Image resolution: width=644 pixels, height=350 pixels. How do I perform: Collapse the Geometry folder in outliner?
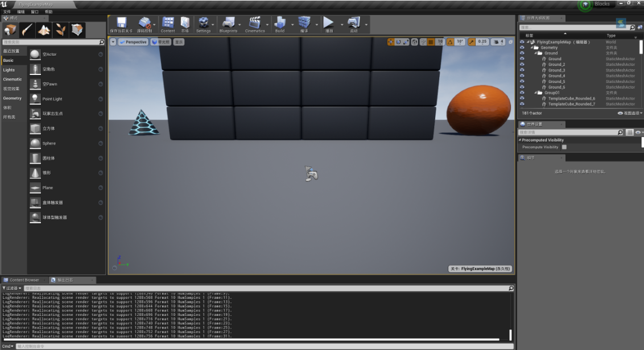tap(532, 48)
